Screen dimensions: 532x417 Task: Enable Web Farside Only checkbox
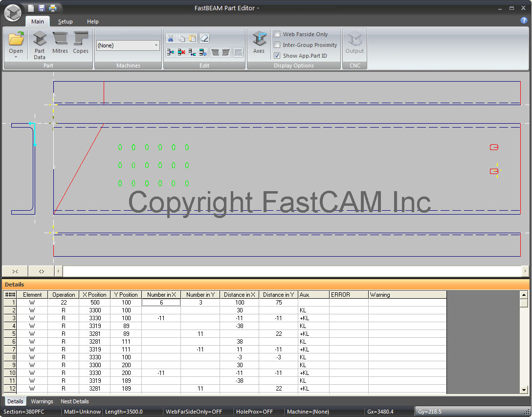[277, 34]
